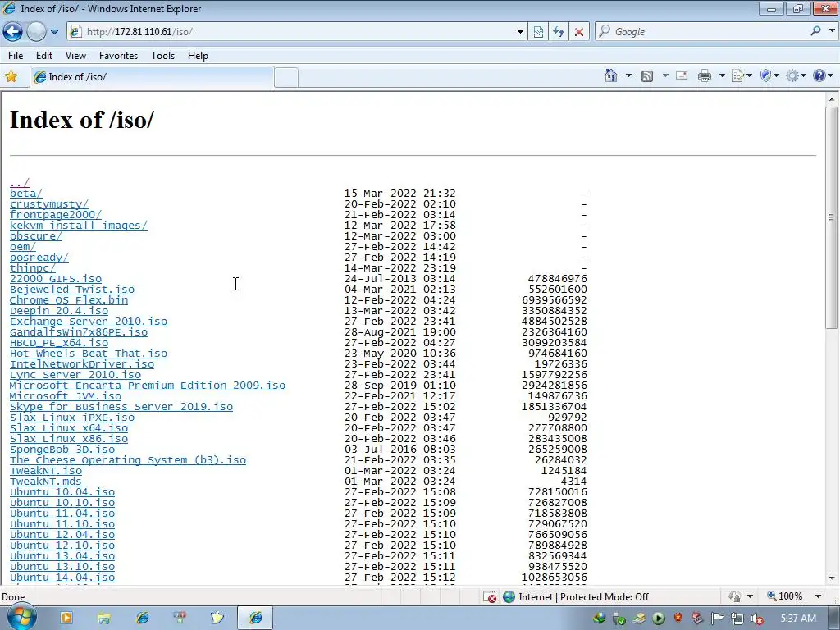Expand the Feeds dropdown arrow
840x630 pixels.
[665, 76]
